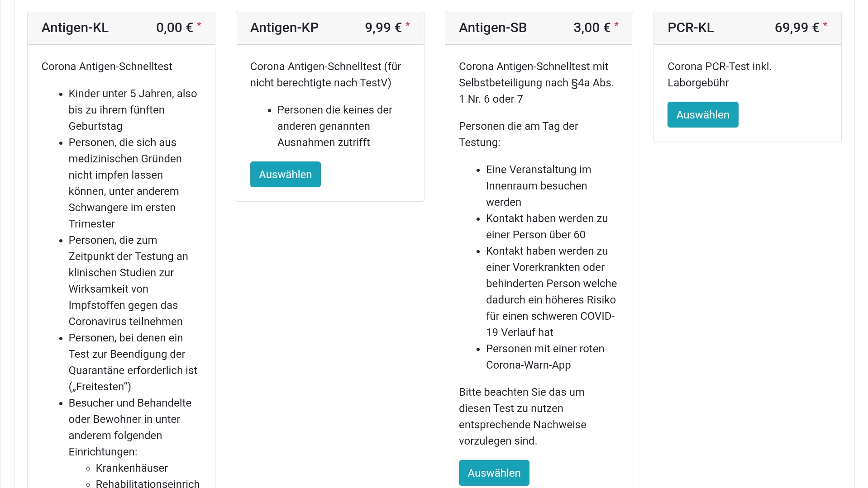Click the roten Corona-Warn-App list item
This screenshot has width=868, height=488.
(x=545, y=357)
